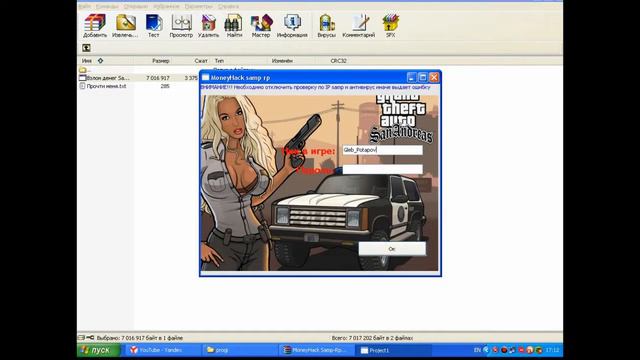Open the Комментарий comment tool
The height and width of the screenshot is (360, 640).
click(x=358, y=25)
